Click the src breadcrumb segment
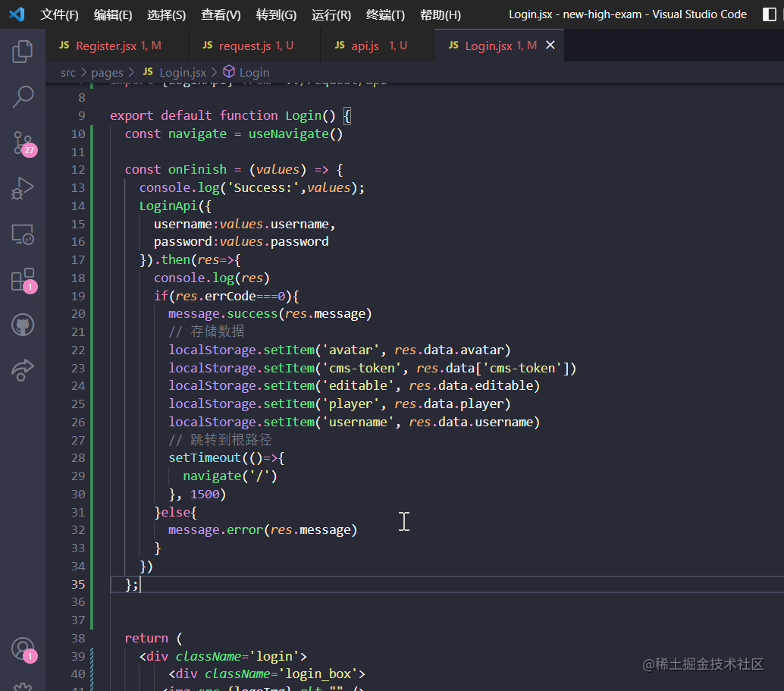Viewport: 784px width, 691px height. [68, 73]
